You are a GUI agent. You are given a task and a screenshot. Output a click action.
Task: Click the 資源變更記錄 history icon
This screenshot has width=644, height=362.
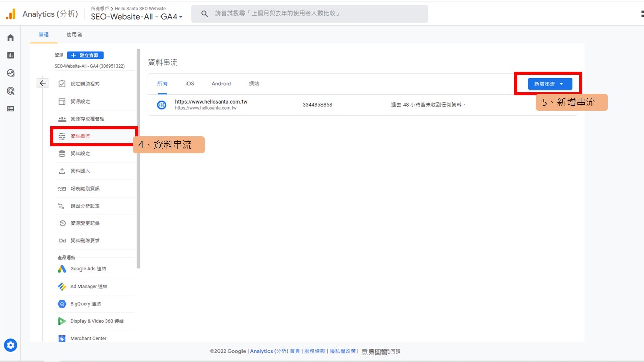[62, 223]
